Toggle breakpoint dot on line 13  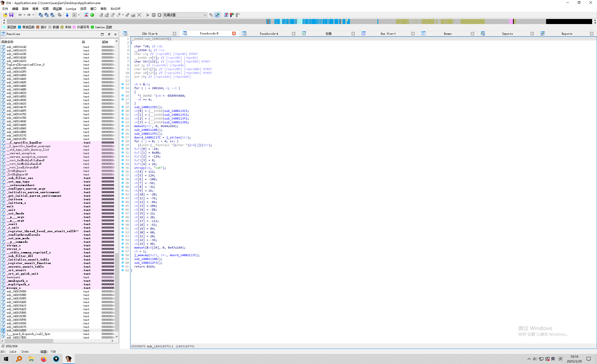[x=123, y=84]
